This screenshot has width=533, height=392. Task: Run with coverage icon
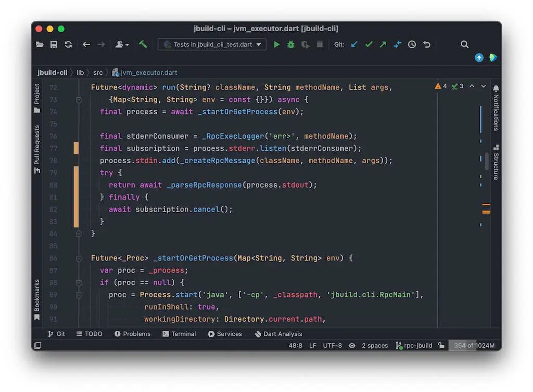coord(305,45)
